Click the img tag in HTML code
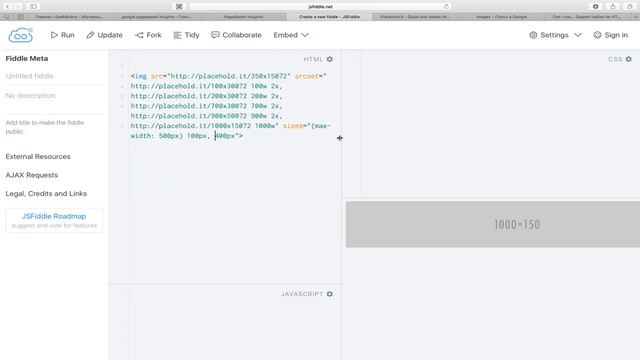 tap(140, 76)
